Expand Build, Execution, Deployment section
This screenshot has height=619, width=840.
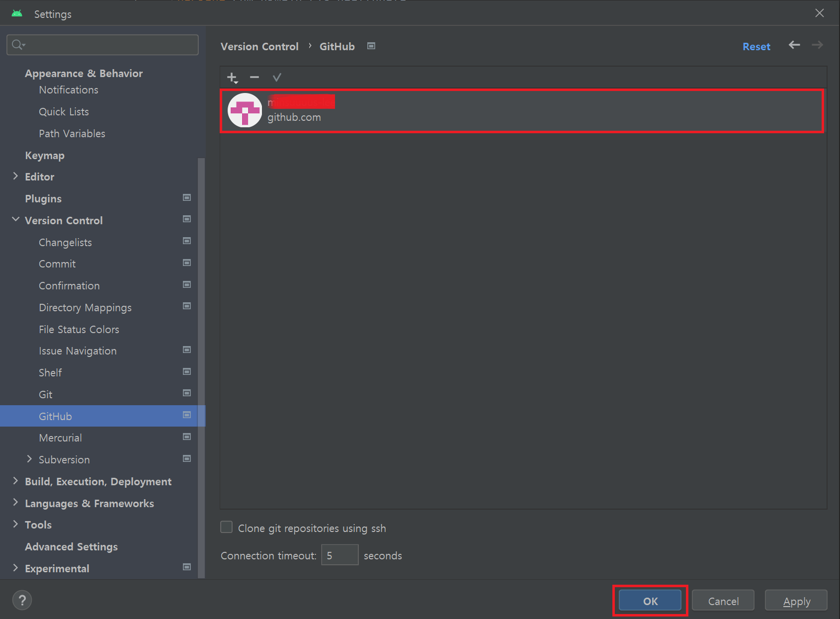pos(15,480)
